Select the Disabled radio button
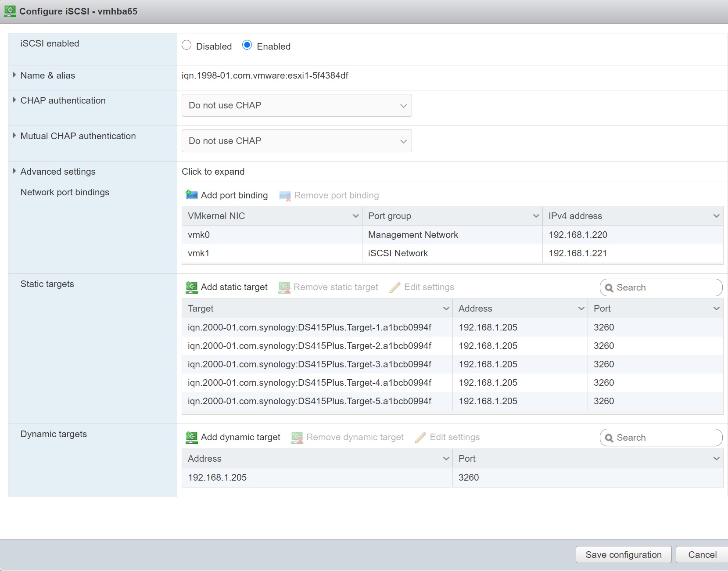Screen dimensions: 728x571 (186, 45)
